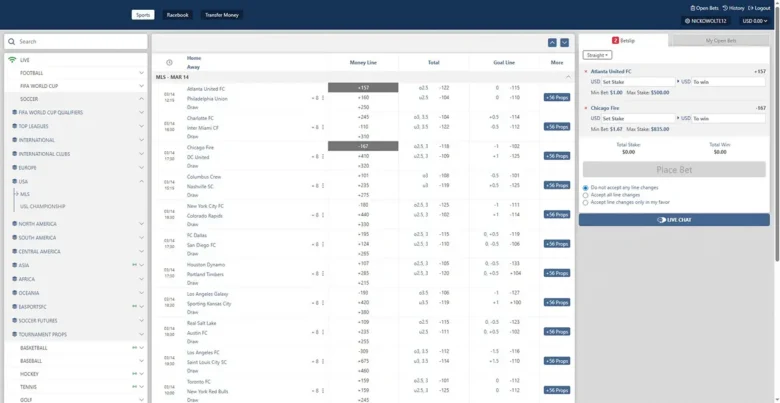
Task: Click the live indicator icon beside Tennis
Action: point(134,387)
